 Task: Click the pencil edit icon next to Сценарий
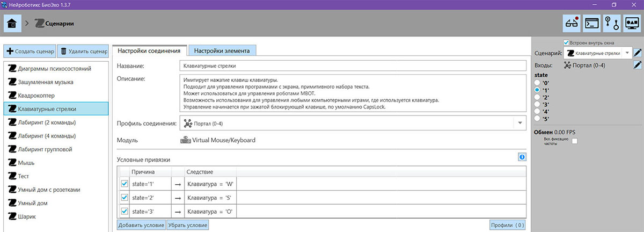pos(637,53)
